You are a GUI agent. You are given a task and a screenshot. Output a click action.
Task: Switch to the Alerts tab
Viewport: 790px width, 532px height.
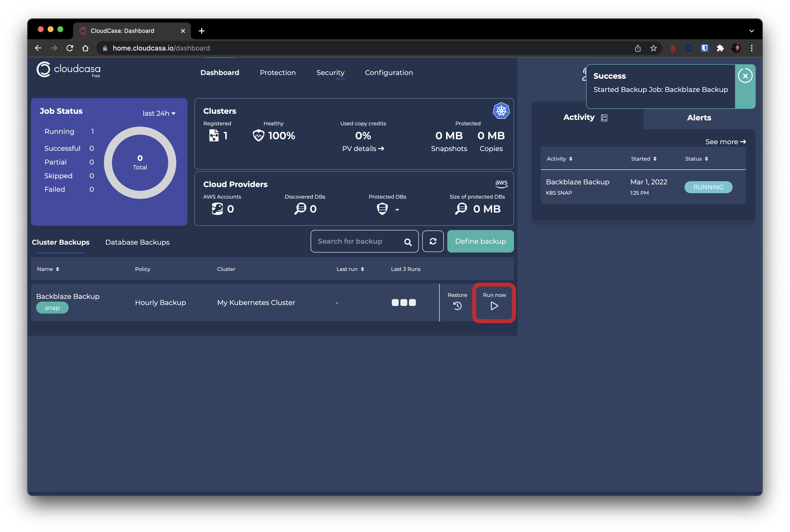coord(699,118)
